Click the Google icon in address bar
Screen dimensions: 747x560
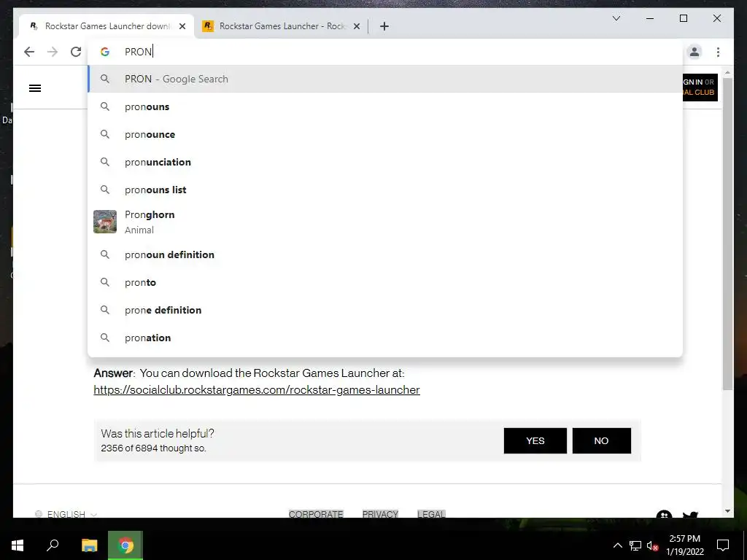105,52
